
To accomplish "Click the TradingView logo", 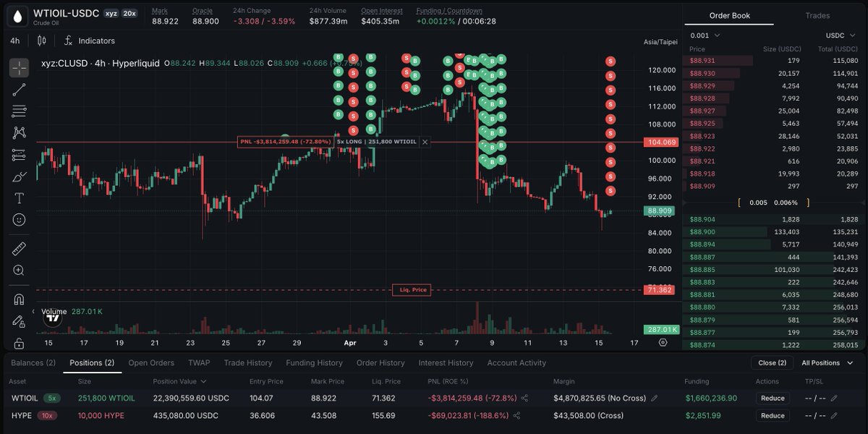I will 52,318.
